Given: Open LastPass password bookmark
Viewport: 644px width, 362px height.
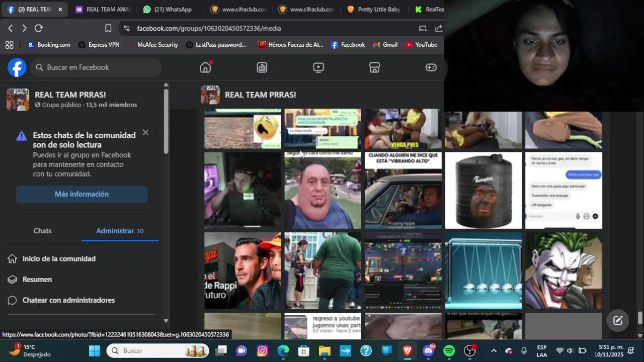Looking at the screenshot, I should coord(215,45).
